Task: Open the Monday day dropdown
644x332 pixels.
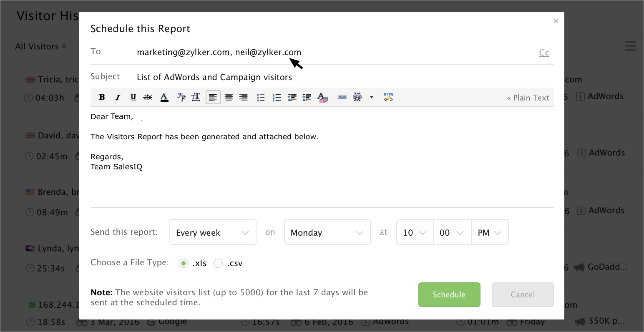Action: [x=327, y=232]
